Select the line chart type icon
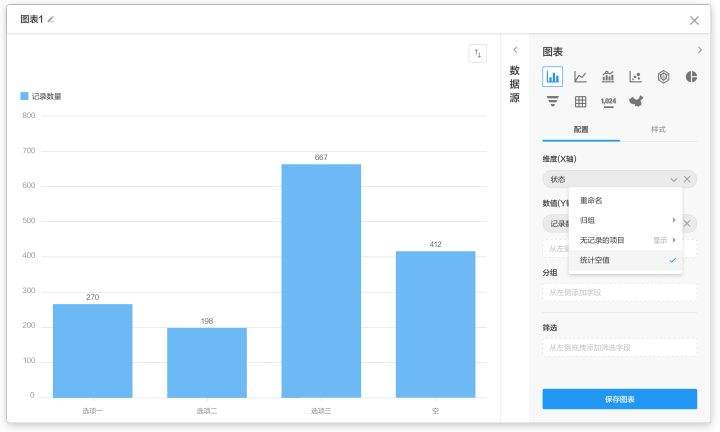720x432 pixels. click(x=580, y=77)
